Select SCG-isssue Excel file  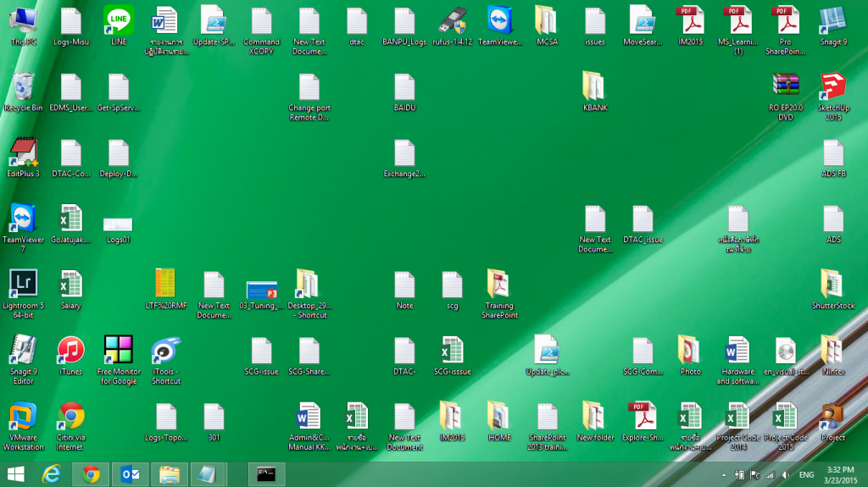click(453, 355)
